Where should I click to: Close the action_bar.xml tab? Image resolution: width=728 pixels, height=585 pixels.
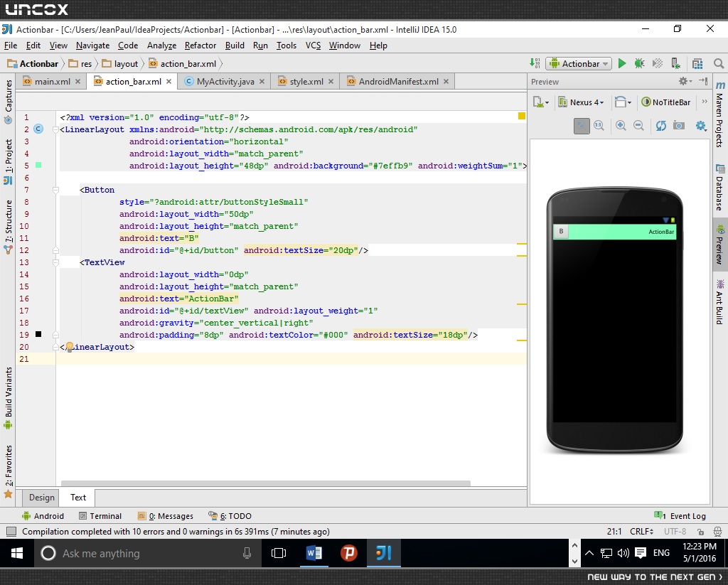tap(169, 82)
